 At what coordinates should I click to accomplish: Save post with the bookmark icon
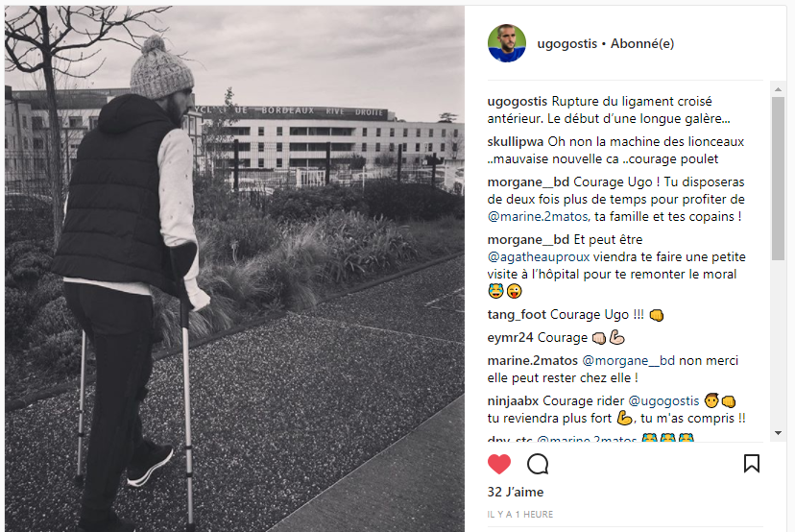pyautogui.click(x=752, y=464)
